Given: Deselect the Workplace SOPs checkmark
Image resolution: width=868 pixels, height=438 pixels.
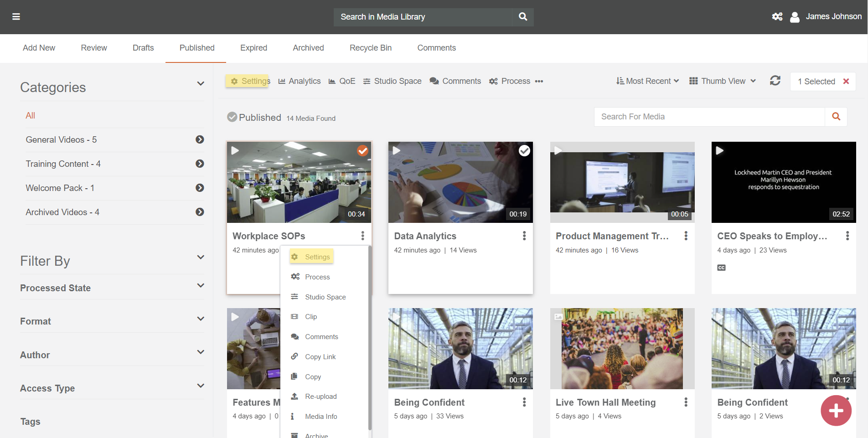Looking at the screenshot, I should pyautogui.click(x=362, y=150).
